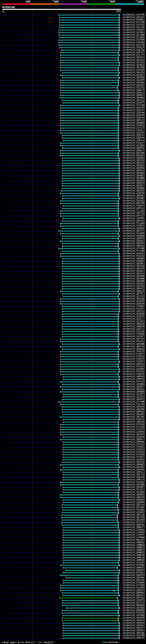Open hit UniRef100_Q6RWD8

click(133, 392)
